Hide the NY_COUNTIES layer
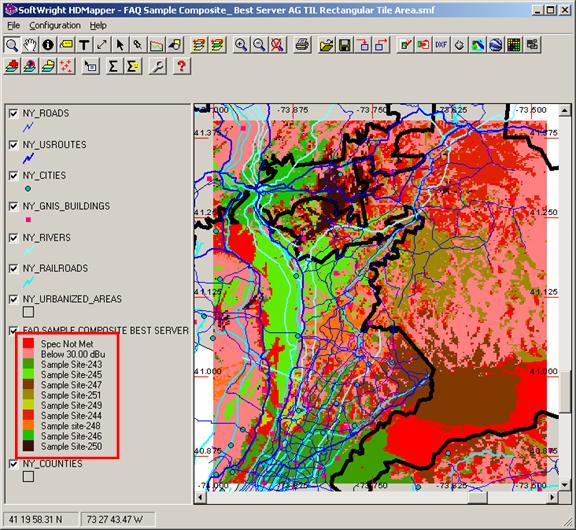 (x=13, y=464)
